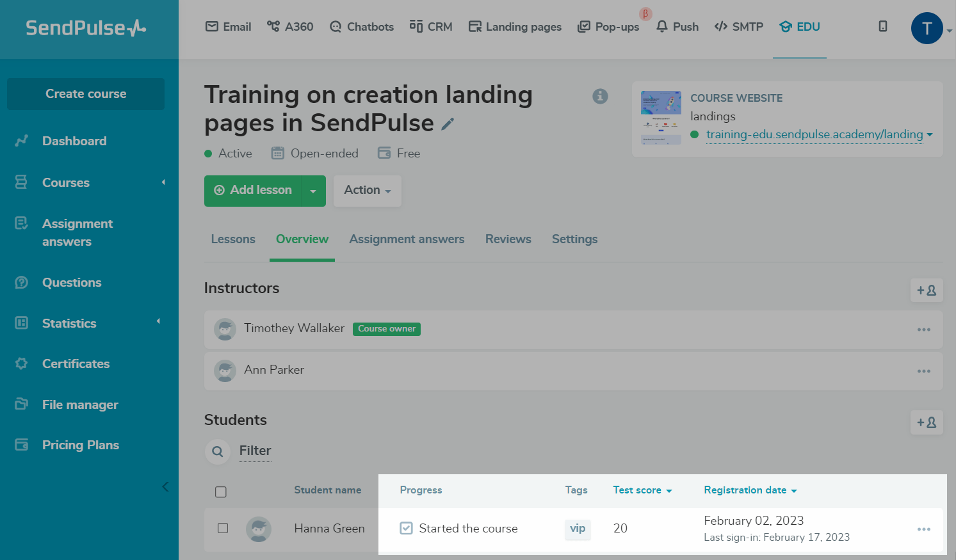
Task: Switch to the Lessons tab
Action: (x=233, y=239)
